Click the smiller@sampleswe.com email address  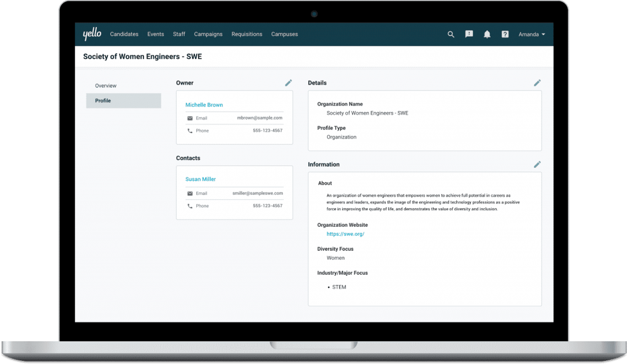coord(258,193)
